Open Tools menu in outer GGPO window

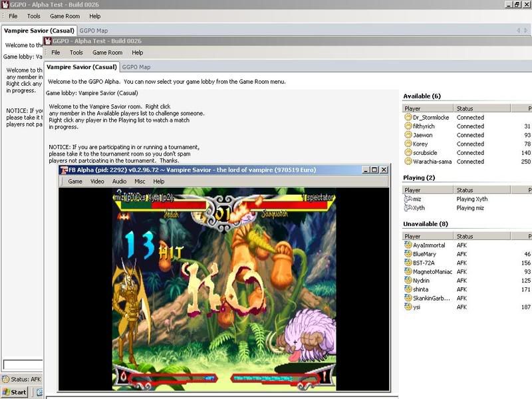click(x=34, y=16)
